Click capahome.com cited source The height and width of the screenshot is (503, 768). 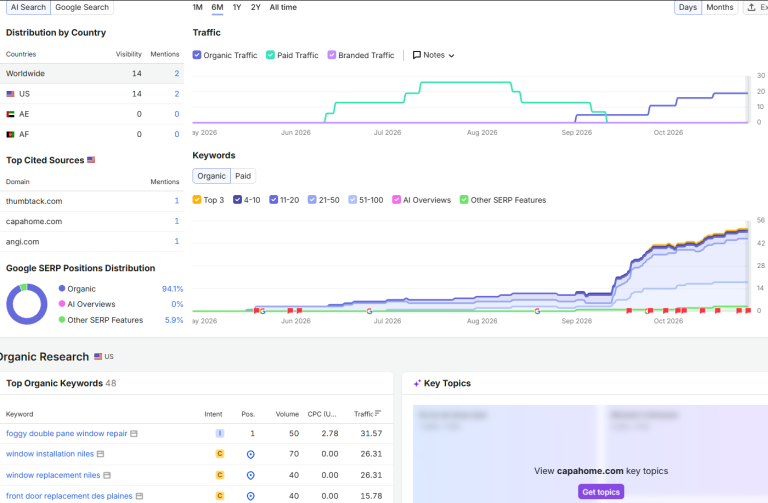pos(34,221)
